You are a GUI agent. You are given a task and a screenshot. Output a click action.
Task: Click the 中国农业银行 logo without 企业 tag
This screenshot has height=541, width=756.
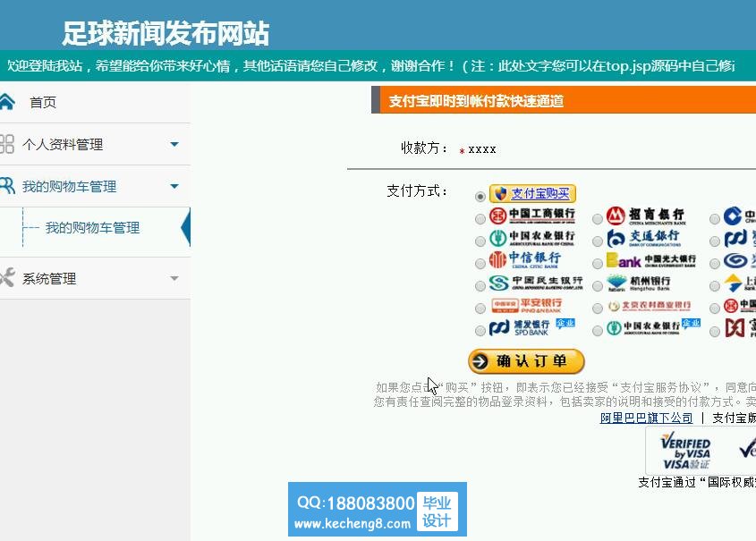[x=532, y=238]
